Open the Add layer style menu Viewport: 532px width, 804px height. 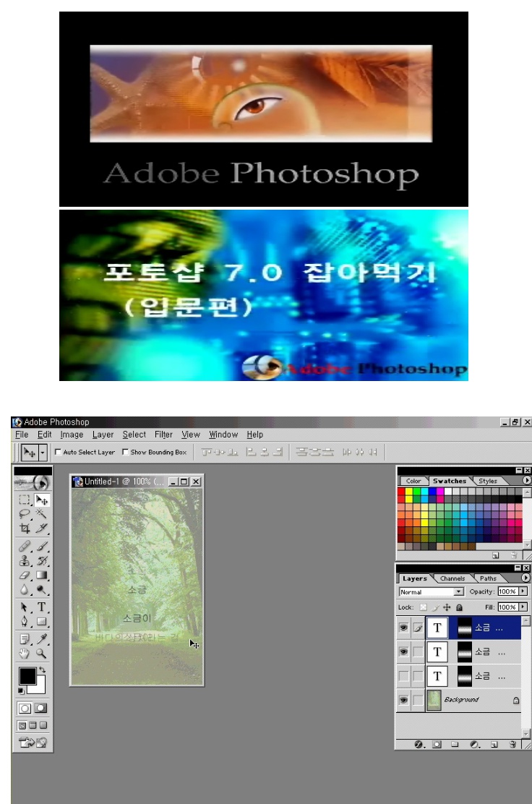click(x=420, y=745)
